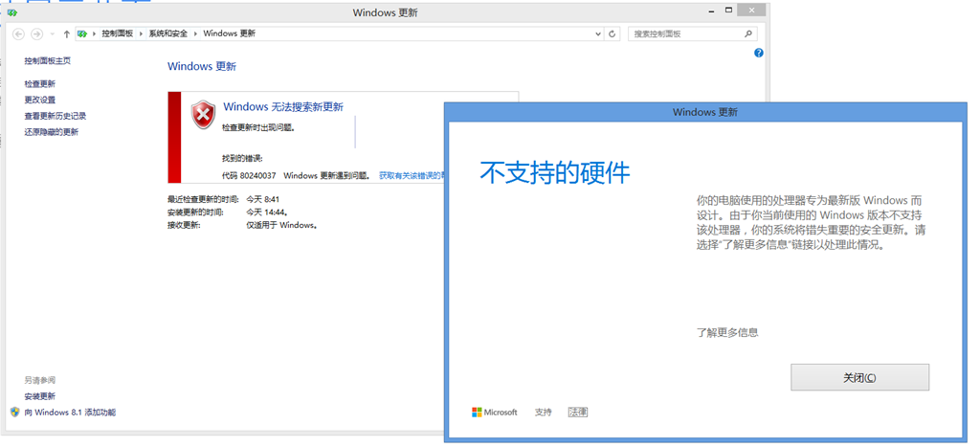The image size is (980, 447).
Task: Click the 关闭(C) button
Action: [x=860, y=378]
